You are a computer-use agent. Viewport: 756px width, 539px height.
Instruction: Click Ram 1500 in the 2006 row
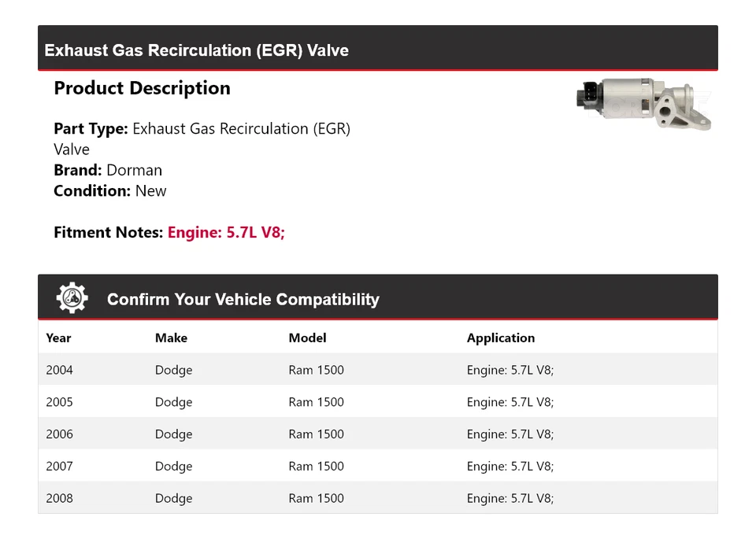316,434
